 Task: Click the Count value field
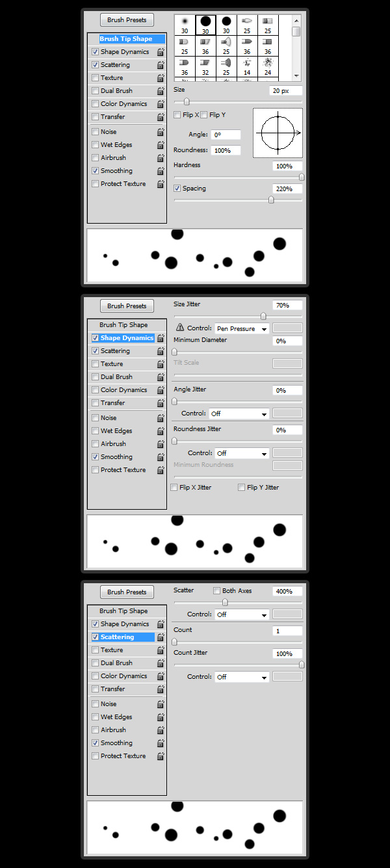[287, 631]
